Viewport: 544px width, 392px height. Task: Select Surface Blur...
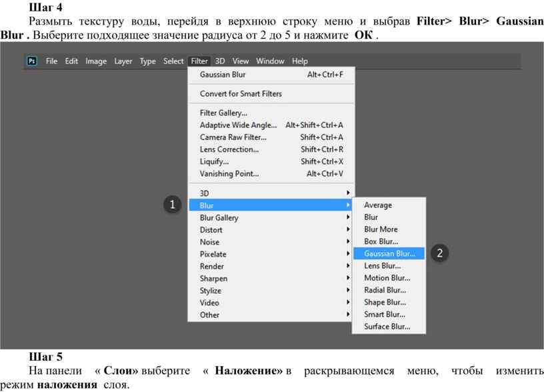point(389,327)
